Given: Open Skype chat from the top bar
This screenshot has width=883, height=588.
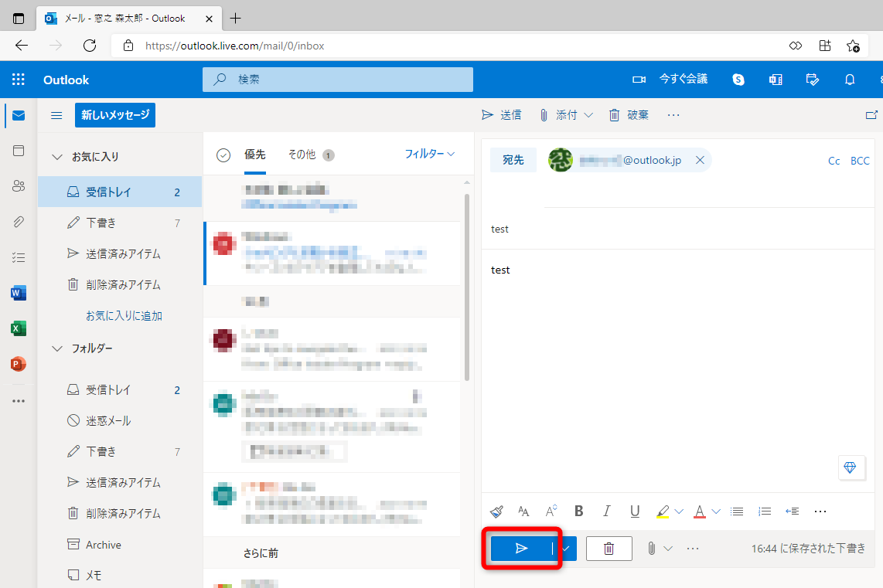Looking at the screenshot, I should 738,79.
